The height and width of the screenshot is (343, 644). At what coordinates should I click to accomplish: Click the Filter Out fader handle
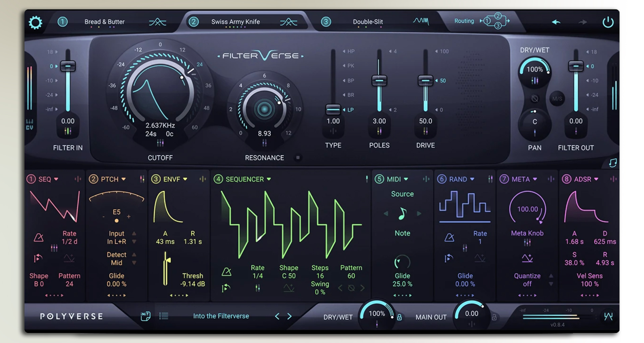point(576,66)
